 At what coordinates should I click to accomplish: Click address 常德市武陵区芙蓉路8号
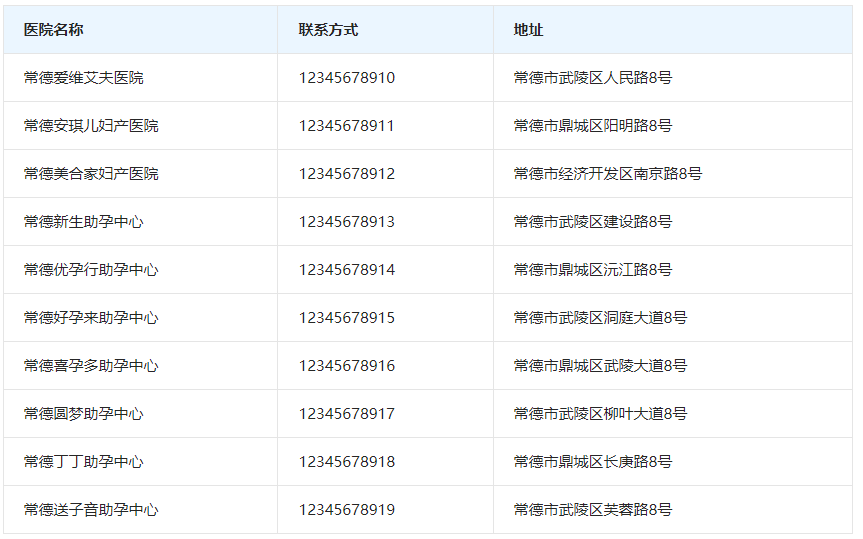coord(592,510)
